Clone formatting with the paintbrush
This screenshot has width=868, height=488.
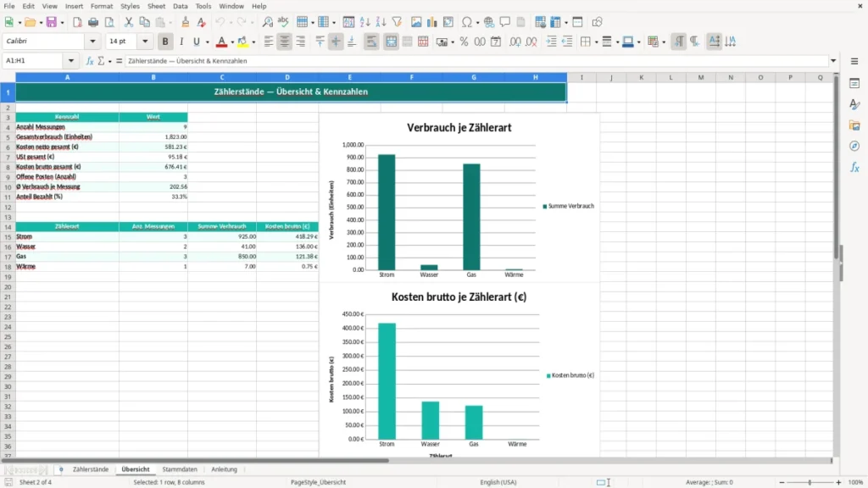click(186, 22)
